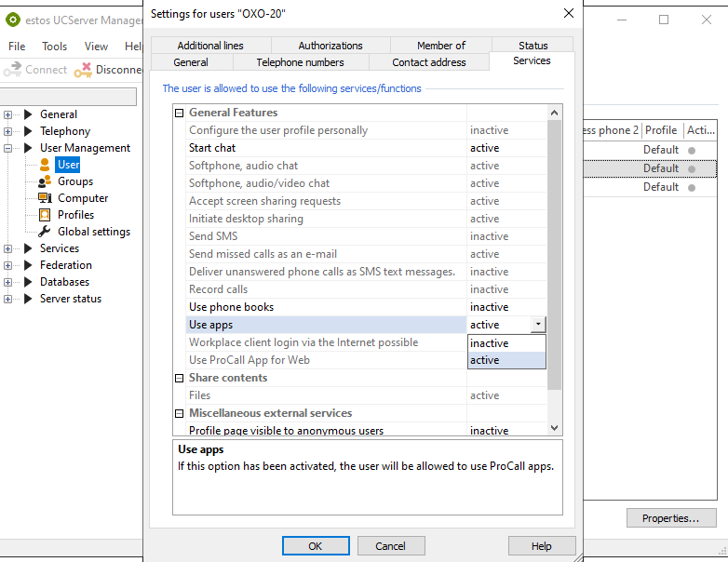Choose 'inactive' in the dropdown list
Screen dimensions: 728x562
(506, 343)
